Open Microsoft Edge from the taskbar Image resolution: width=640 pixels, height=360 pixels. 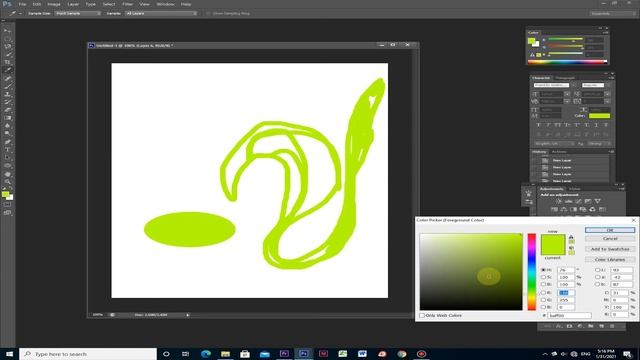206,354
